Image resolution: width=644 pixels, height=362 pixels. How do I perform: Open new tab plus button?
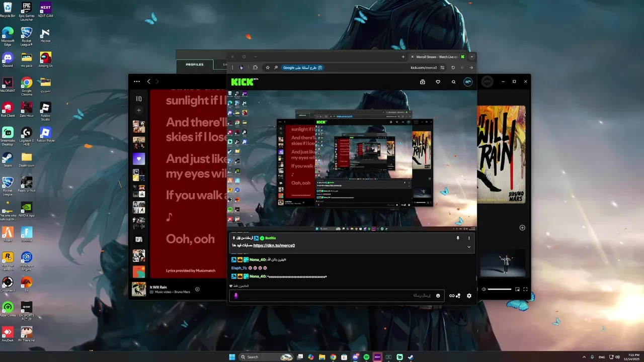coord(403,57)
